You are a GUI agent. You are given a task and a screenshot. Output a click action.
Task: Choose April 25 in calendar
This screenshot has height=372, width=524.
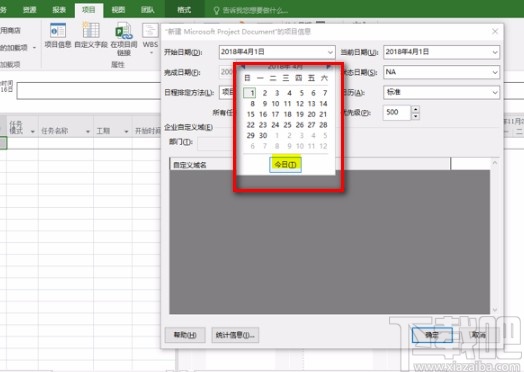[x=287, y=125]
